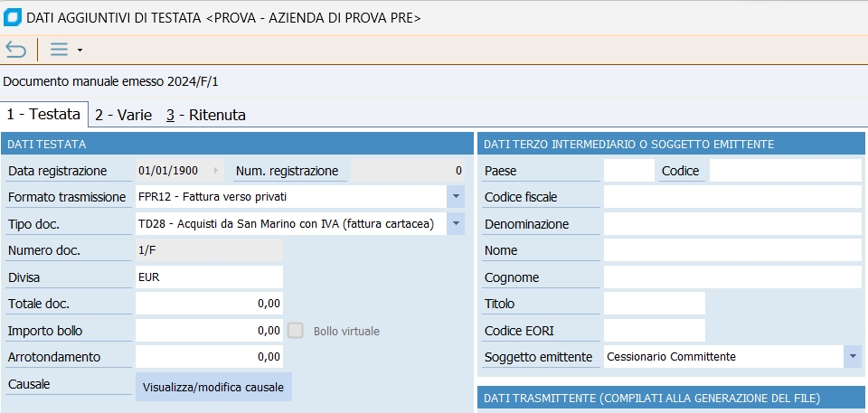
Task: Expand the Formato trasmissione dropdown
Action: click(x=456, y=197)
